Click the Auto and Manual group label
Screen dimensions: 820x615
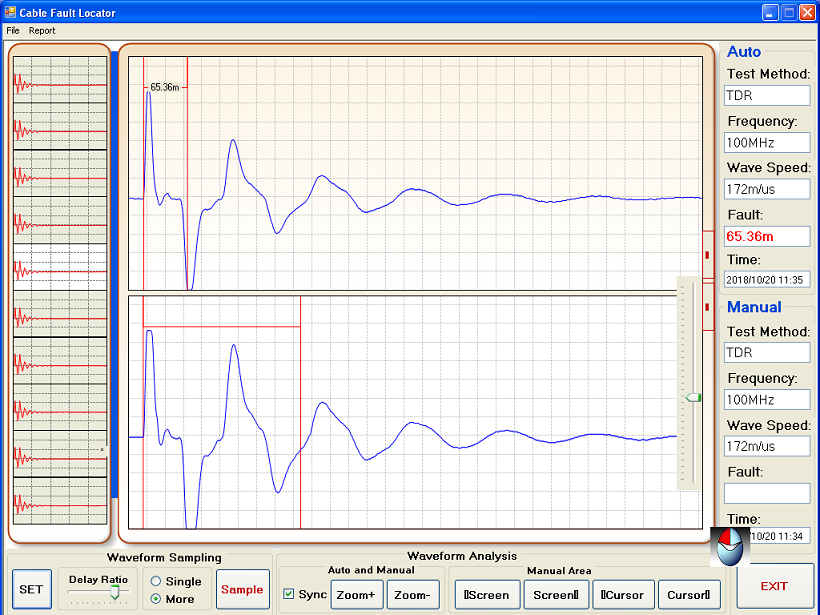tap(371, 570)
